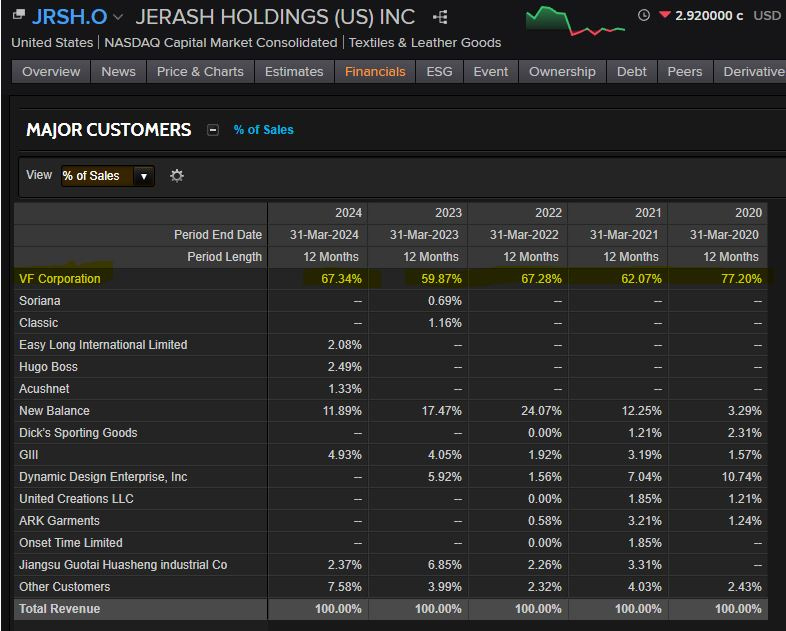
Task: Open the table settings gear icon
Action: (x=176, y=176)
